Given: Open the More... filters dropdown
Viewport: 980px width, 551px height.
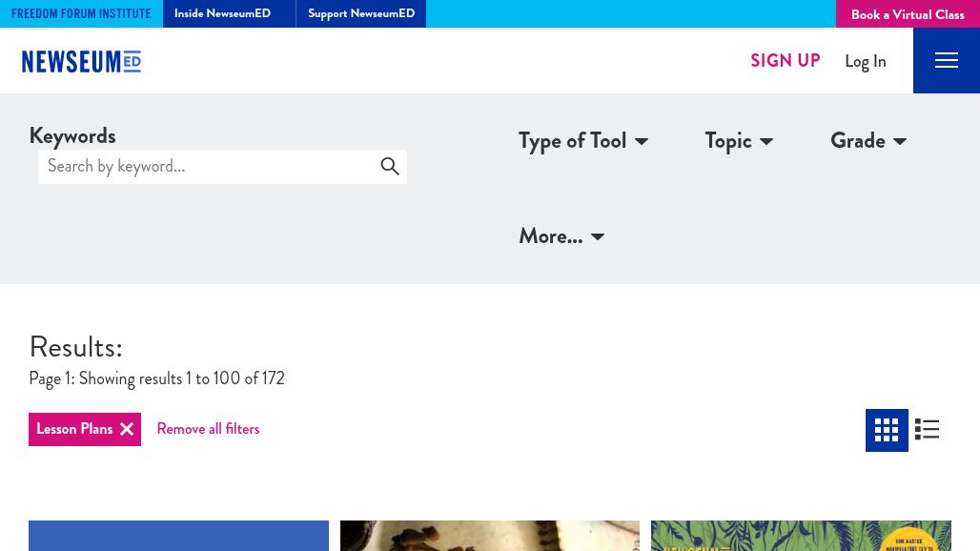Looking at the screenshot, I should click(561, 235).
